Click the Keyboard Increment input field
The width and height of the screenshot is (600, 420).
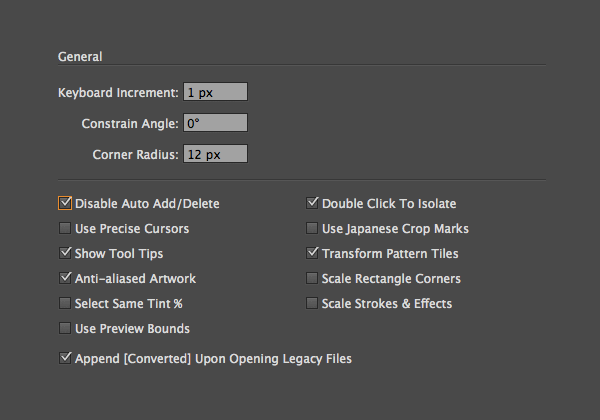tap(214, 92)
